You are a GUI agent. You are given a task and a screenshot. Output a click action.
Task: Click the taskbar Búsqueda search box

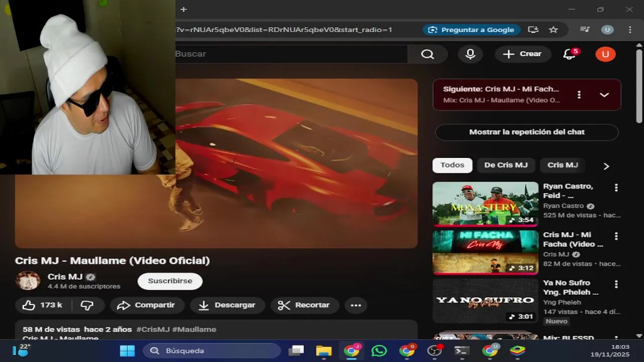tap(212, 350)
